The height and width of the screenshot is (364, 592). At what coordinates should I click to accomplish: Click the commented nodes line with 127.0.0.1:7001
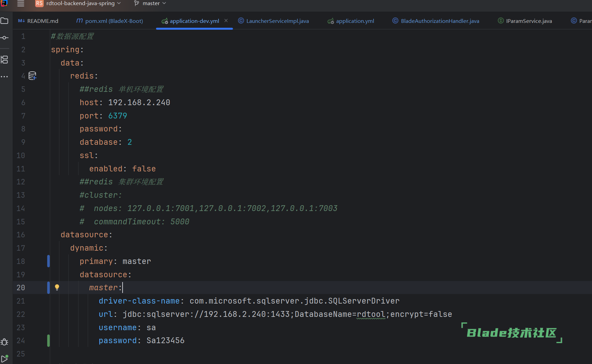point(209,208)
